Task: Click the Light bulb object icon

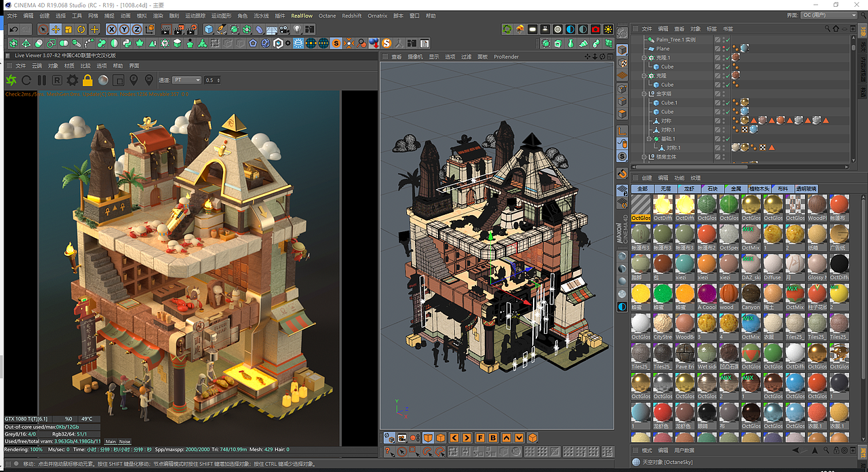Action: click(297, 29)
